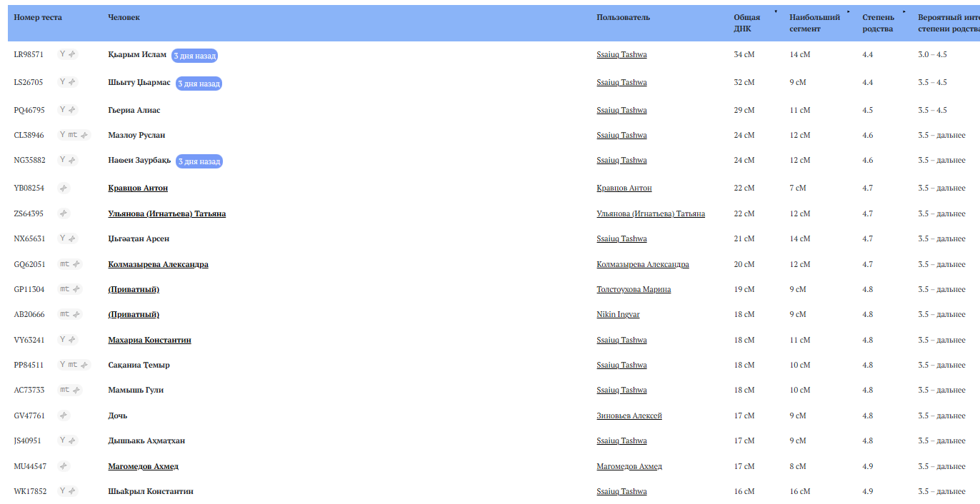Click the mt icon for test GQ62051
This screenshot has height=504, width=980.
click(65, 264)
